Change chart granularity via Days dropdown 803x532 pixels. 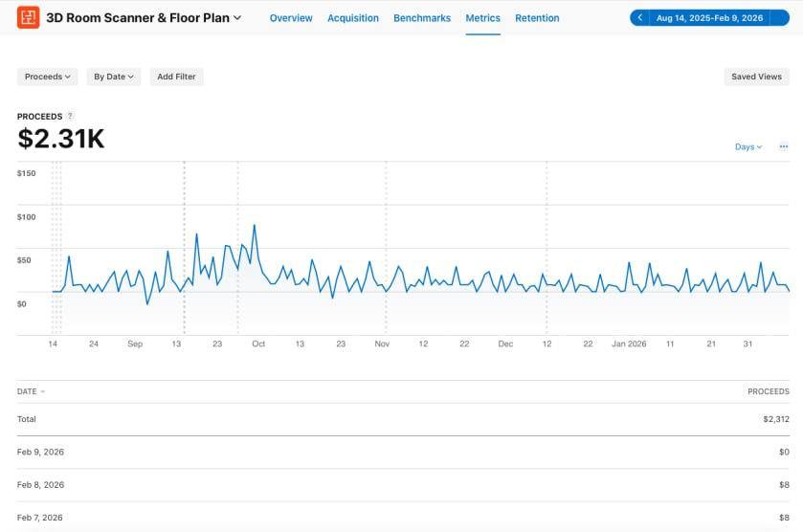[747, 146]
